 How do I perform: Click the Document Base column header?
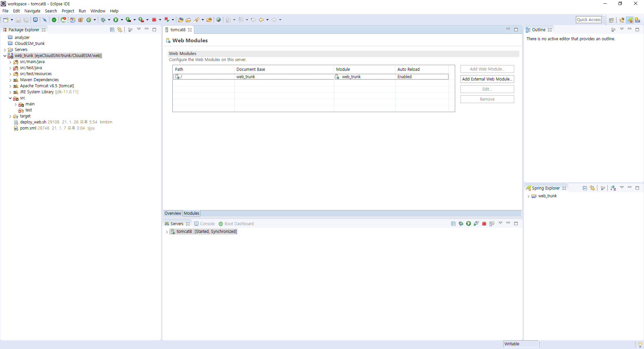[x=284, y=69]
